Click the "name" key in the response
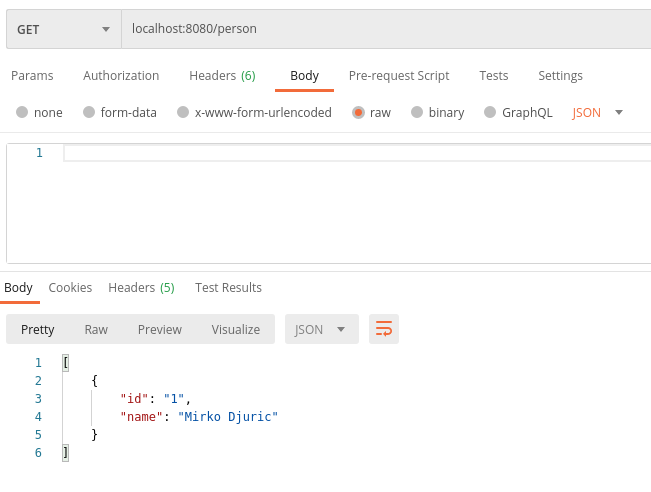651x492 pixels. click(141, 416)
